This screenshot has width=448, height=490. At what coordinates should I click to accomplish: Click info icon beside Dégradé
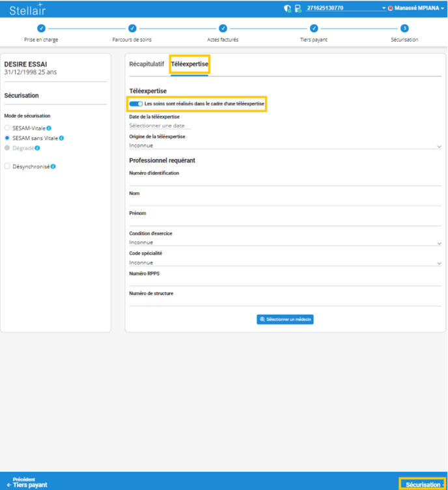click(x=38, y=148)
